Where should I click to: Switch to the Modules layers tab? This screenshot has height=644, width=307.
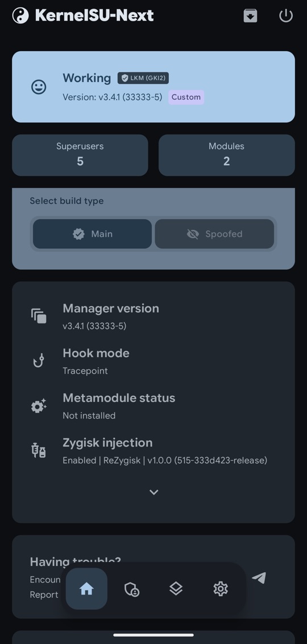176,589
